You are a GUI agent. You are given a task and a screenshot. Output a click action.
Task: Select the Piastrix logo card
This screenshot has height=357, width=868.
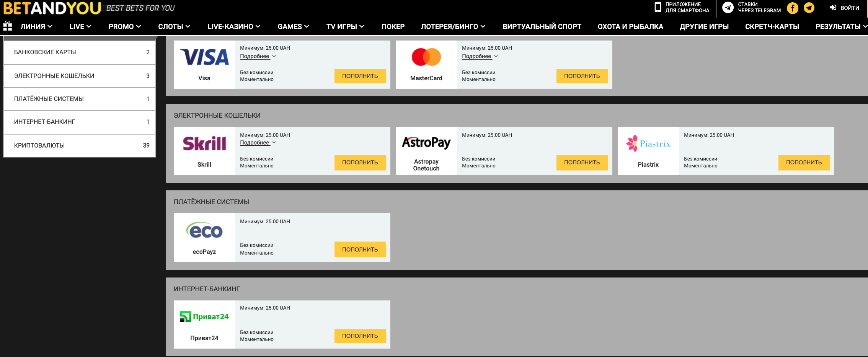click(648, 151)
